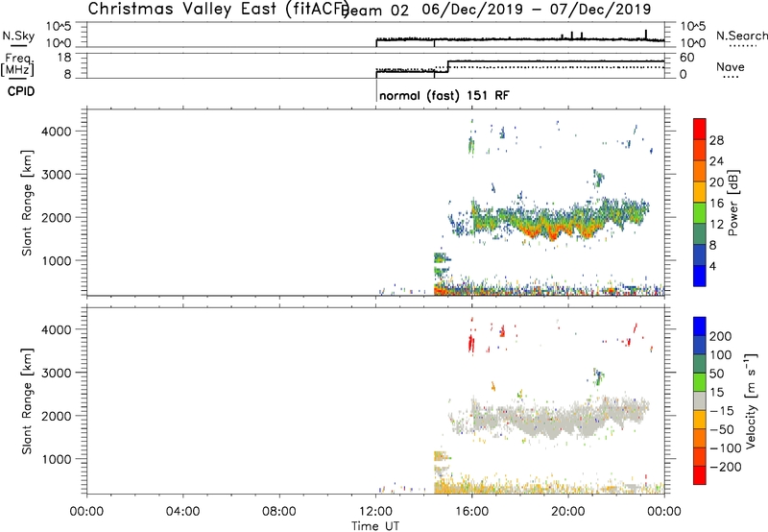Click the '18' frequency axis tick label
768x532 pixels.
pos(64,58)
